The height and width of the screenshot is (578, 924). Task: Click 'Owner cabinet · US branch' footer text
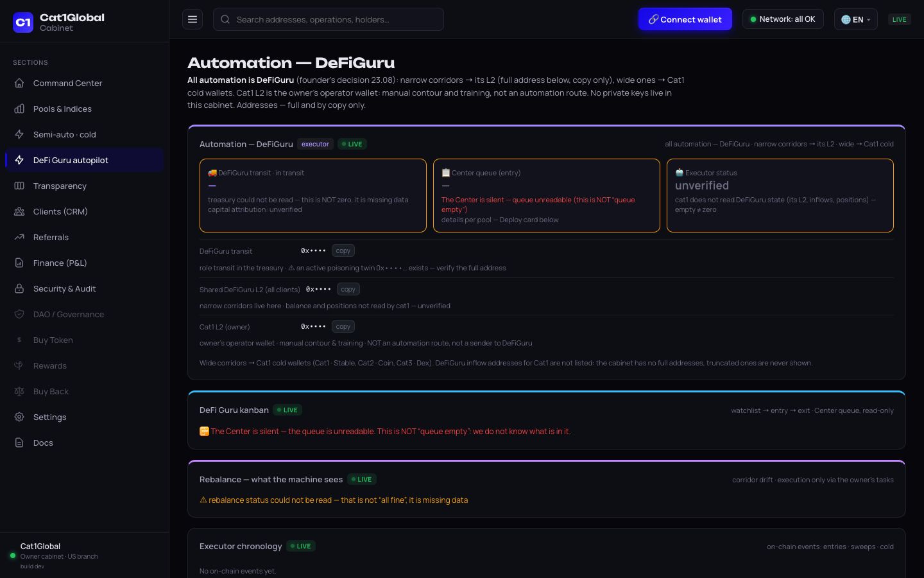click(59, 556)
